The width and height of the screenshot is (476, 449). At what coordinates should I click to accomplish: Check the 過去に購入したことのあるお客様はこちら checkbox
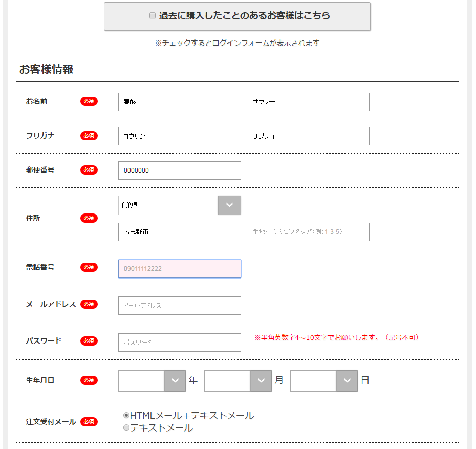coord(153,16)
